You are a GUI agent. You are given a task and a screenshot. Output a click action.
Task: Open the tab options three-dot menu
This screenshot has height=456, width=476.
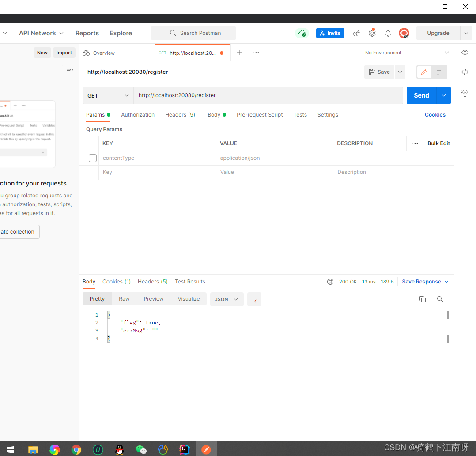point(256,53)
